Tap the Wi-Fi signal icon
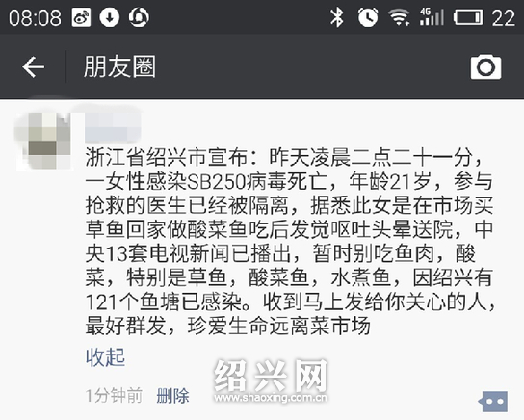 (399, 17)
